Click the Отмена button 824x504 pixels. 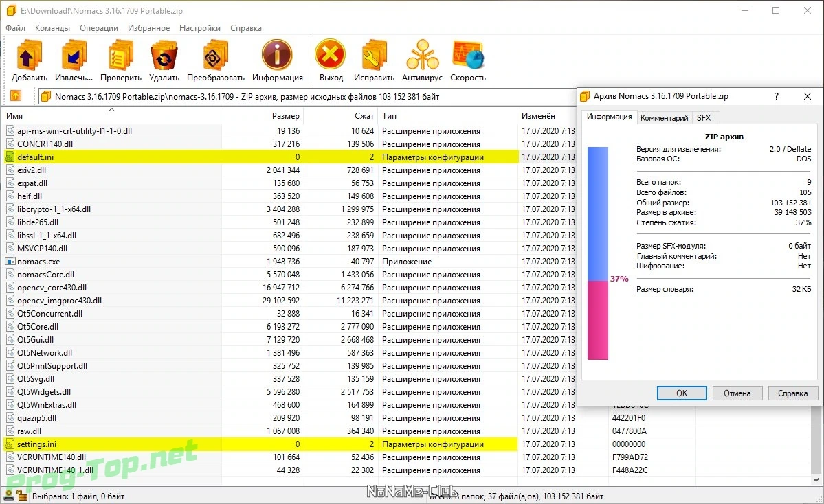click(x=737, y=393)
